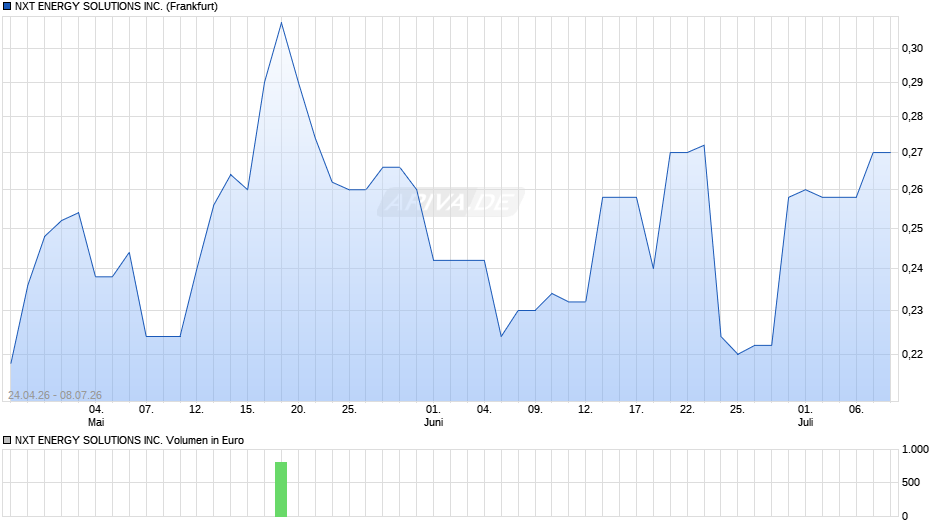Click the highest price peak near 20. May
The width and height of the screenshot is (940, 526).
(x=281, y=23)
